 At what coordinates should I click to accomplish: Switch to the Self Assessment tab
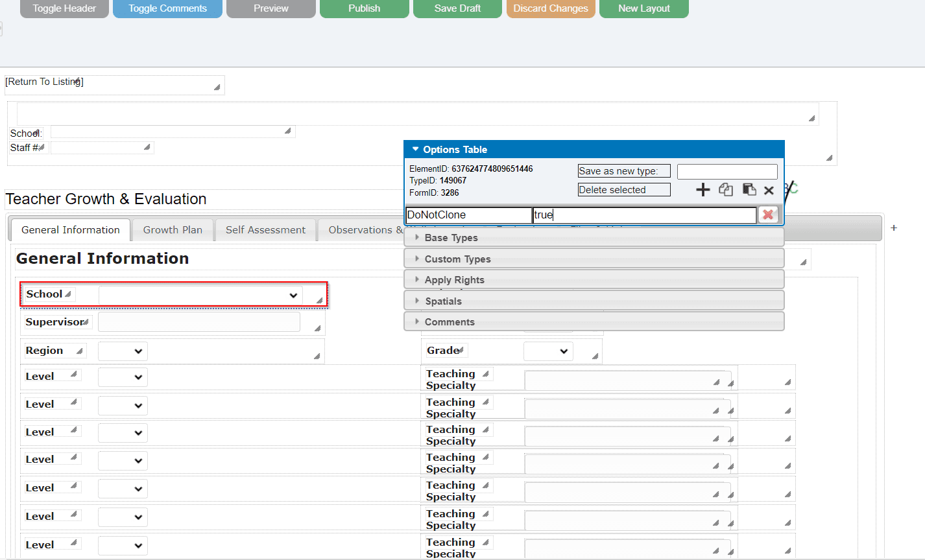pos(265,230)
